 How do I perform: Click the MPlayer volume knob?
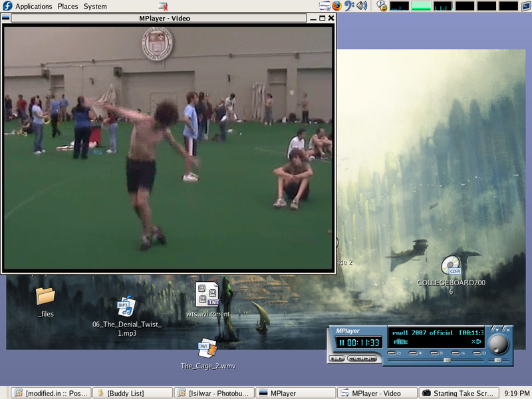coord(498,344)
